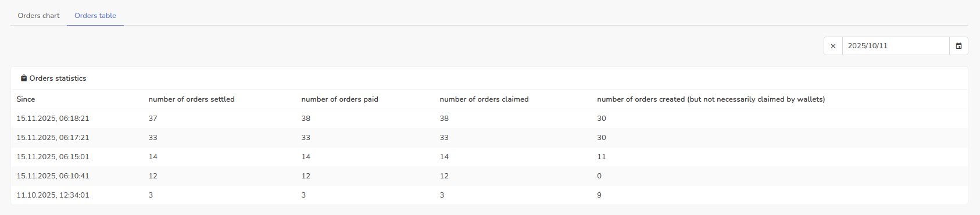
Task: Select the row since 15.11.2025, 06:18:21
Action: pos(489,118)
